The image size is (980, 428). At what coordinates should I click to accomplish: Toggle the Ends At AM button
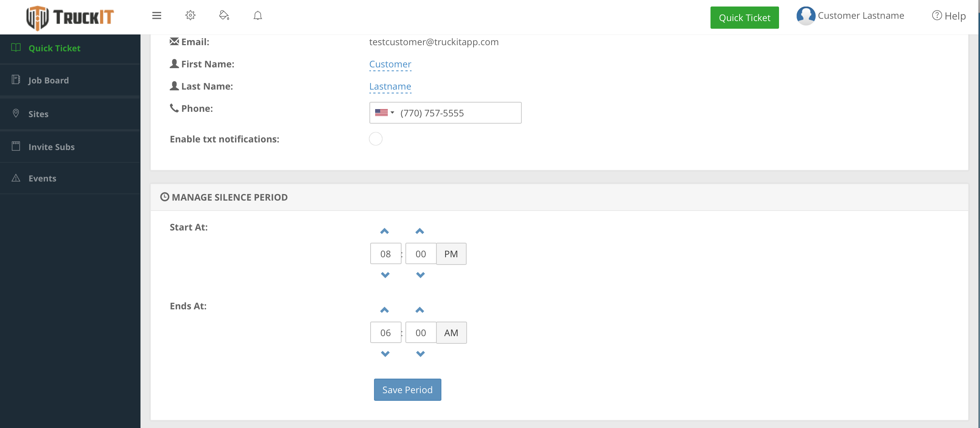click(451, 333)
